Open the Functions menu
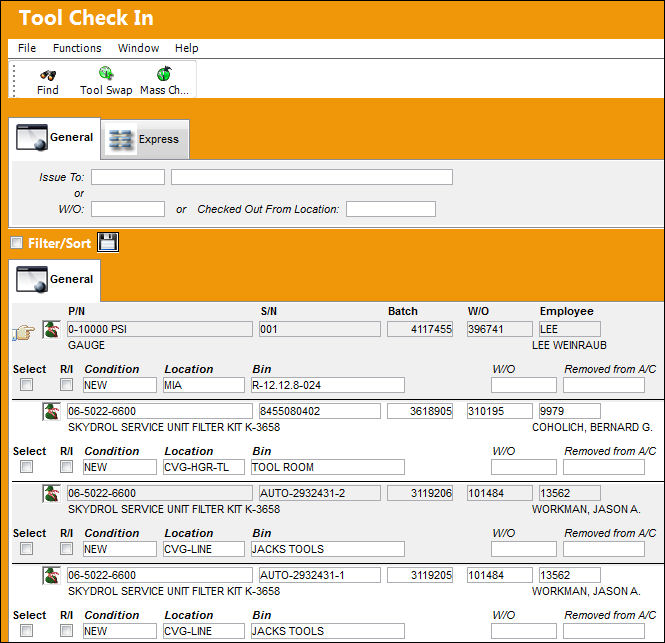The width and height of the screenshot is (665, 643). coord(77,48)
